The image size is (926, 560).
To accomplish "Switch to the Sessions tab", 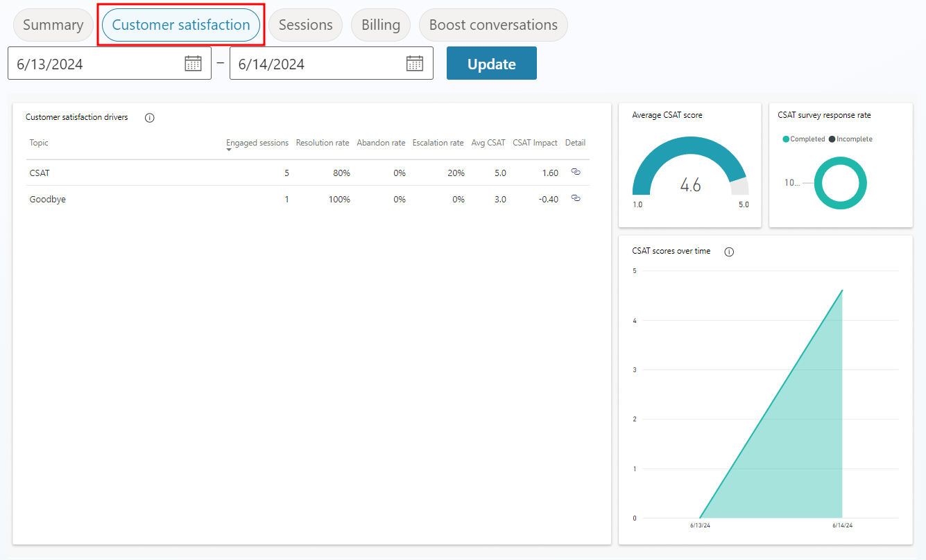I will coord(306,24).
